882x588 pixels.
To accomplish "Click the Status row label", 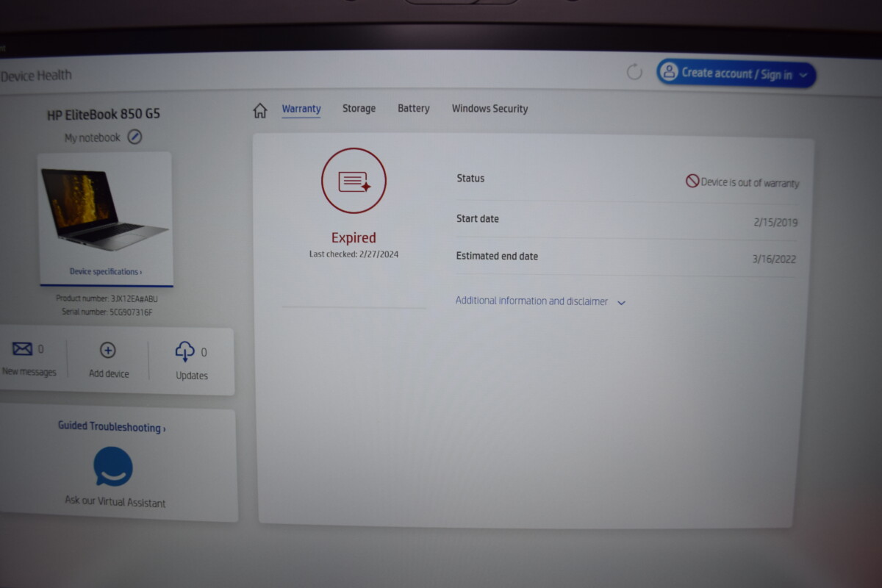I will pyautogui.click(x=470, y=178).
